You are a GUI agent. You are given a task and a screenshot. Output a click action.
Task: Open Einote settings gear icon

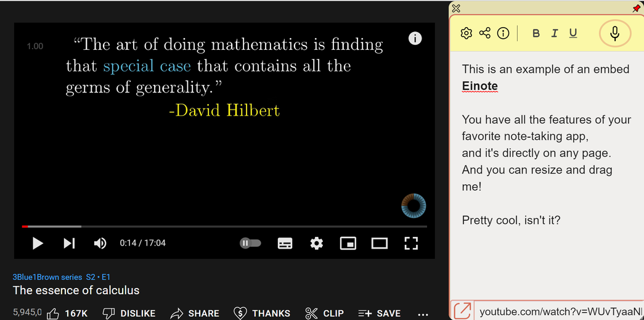pyautogui.click(x=466, y=33)
